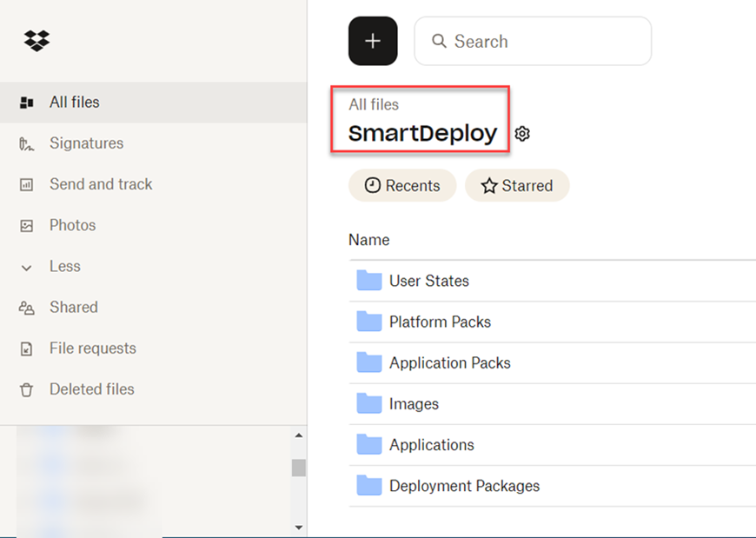Click the Less label in sidebar

(x=65, y=266)
